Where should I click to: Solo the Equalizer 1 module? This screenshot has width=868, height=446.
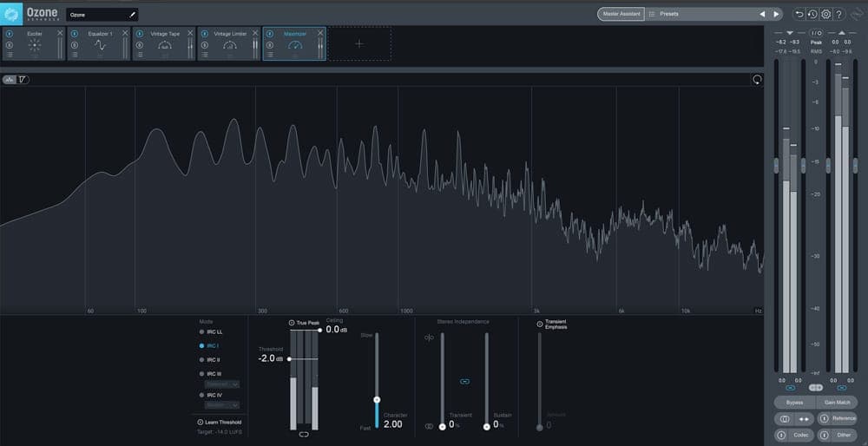coord(74,45)
